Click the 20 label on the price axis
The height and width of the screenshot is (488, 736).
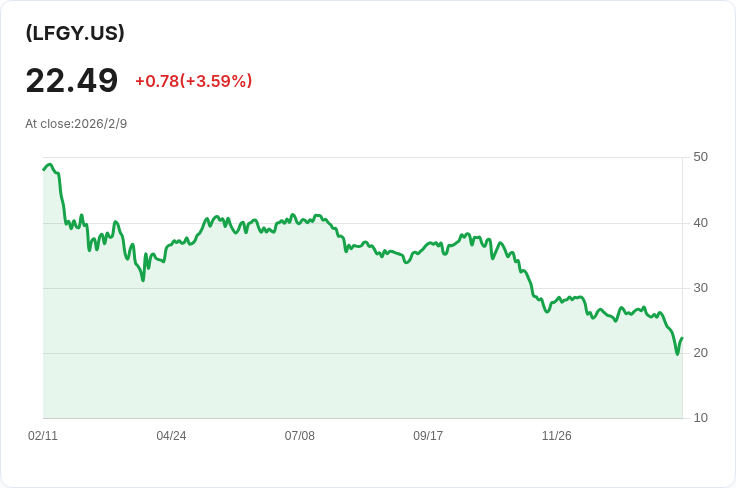pos(700,353)
